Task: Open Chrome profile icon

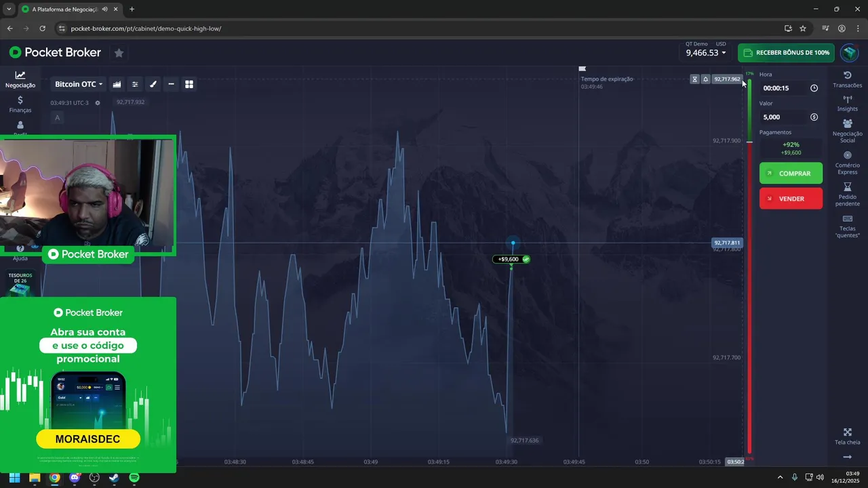Action: [842, 28]
